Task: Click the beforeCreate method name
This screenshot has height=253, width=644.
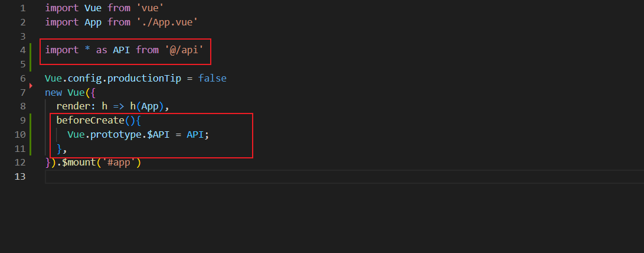Action: [x=90, y=121]
